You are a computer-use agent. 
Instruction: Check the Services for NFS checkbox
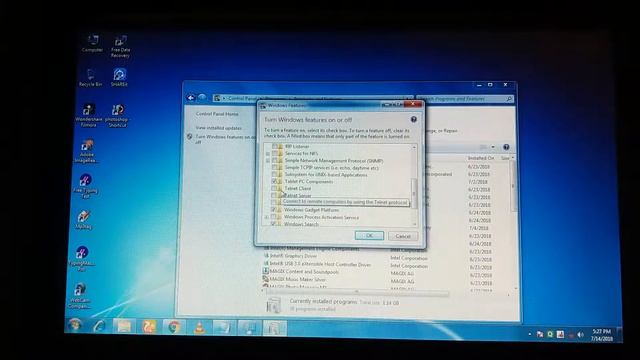click(275, 153)
